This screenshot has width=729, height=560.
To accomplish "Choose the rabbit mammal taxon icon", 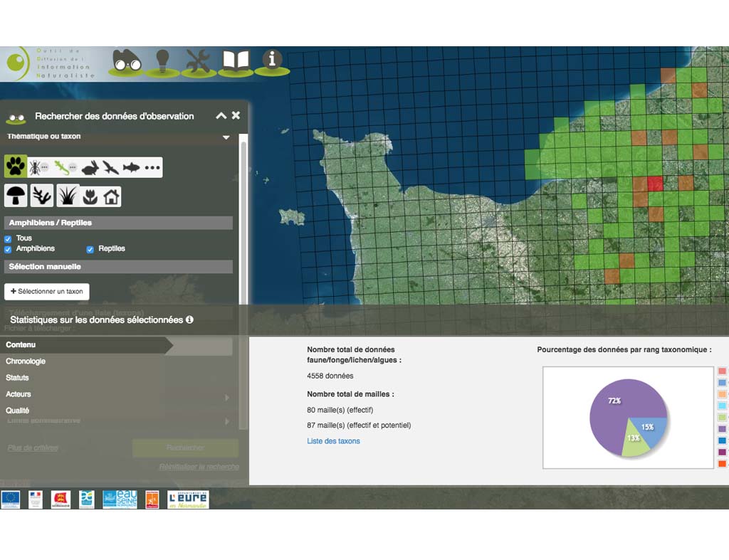I will [90, 168].
